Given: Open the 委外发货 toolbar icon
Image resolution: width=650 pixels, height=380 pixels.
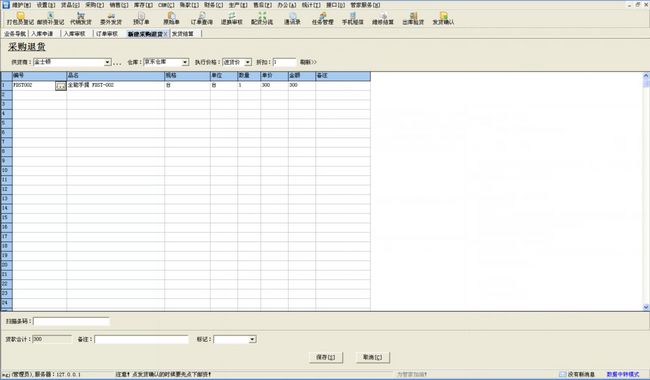Looking at the screenshot, I should click(111, 18).
